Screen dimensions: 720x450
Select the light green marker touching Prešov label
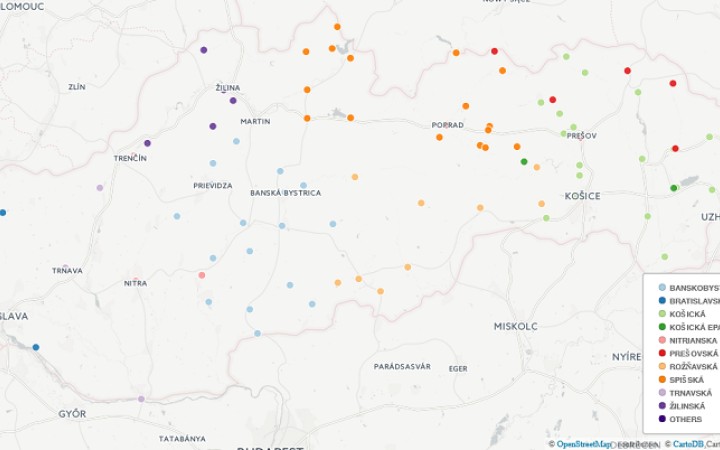[563, 134]
